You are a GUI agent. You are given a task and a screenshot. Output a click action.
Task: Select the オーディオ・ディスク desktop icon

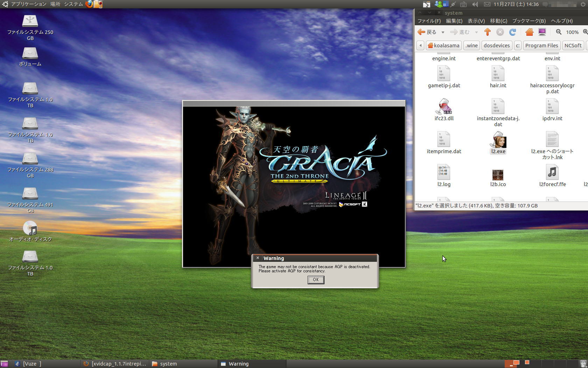pyautogui.click(x=30, y=229)
